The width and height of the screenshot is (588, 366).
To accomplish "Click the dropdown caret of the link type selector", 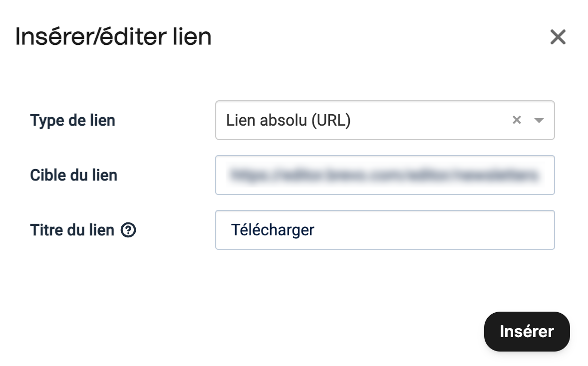I will 539,120.
